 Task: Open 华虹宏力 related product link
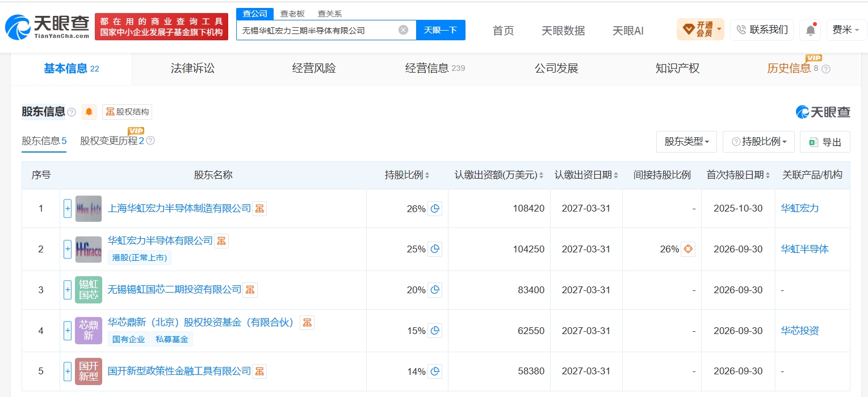coord(800,208)
